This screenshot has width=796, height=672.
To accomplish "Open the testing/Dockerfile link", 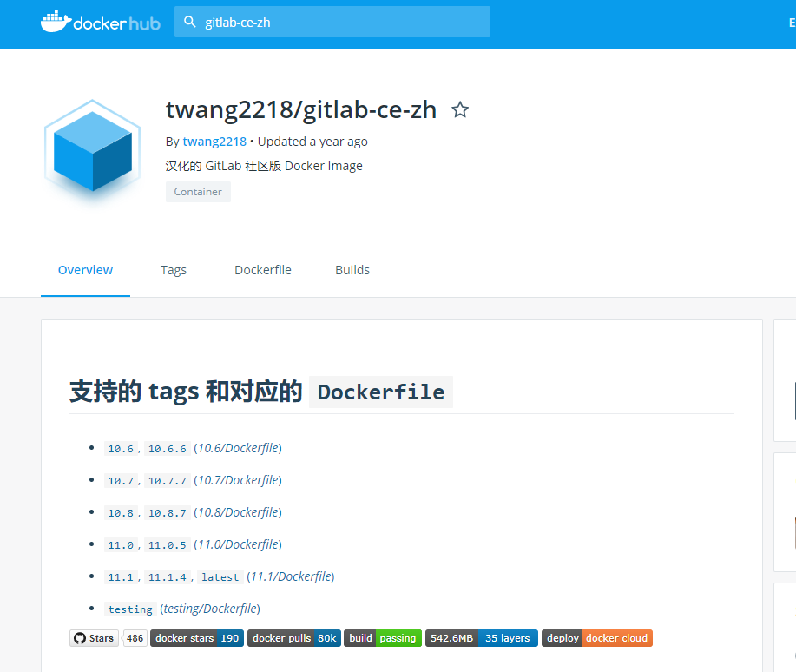I will click(x=210, y=609).
